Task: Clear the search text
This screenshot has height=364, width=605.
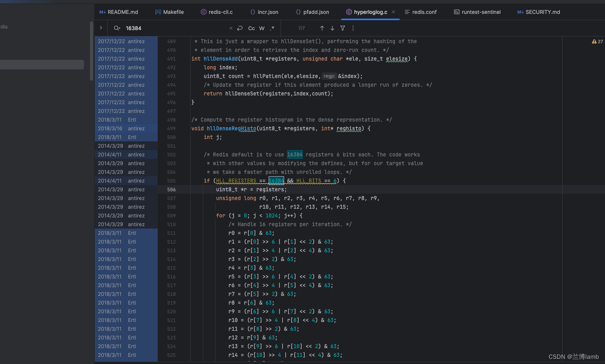Action: (x=231, y=28)
